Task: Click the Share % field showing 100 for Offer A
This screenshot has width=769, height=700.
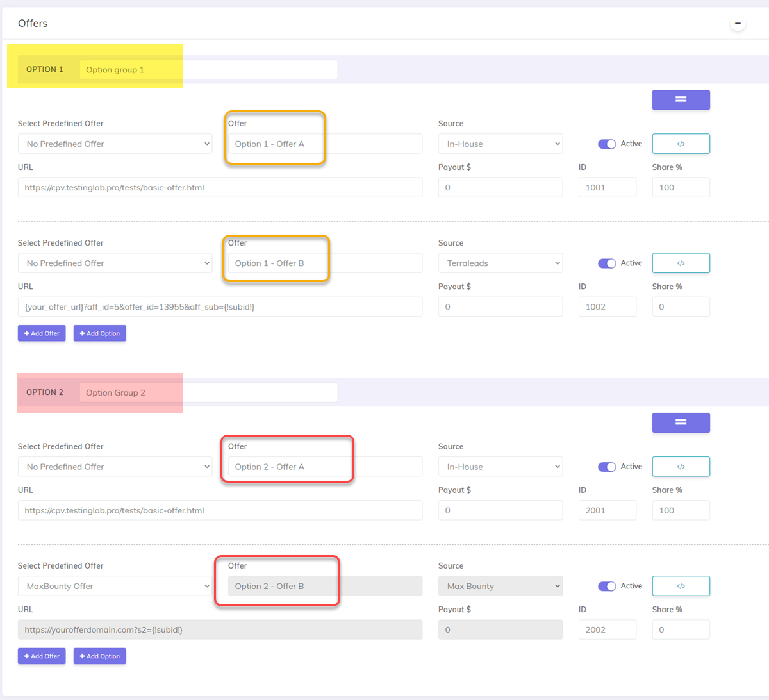Action: pyautogui.click(x=681, y=187)
